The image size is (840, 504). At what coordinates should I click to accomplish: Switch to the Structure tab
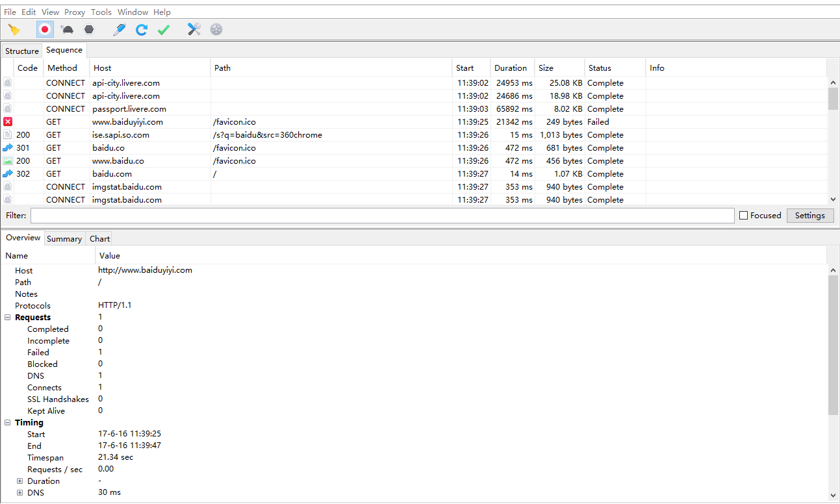[22, 51]
